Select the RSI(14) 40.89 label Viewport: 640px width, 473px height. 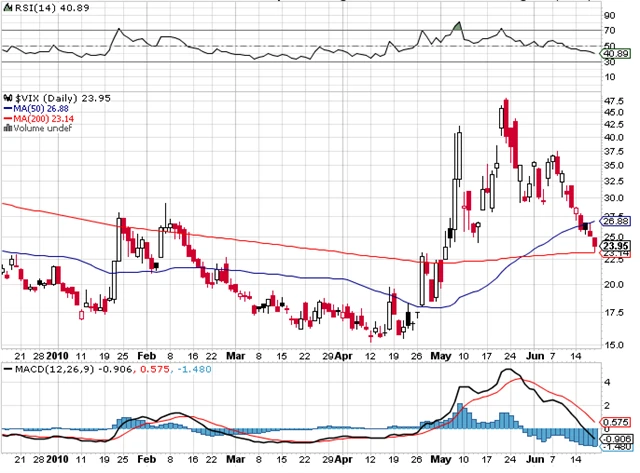click(52, 7)
